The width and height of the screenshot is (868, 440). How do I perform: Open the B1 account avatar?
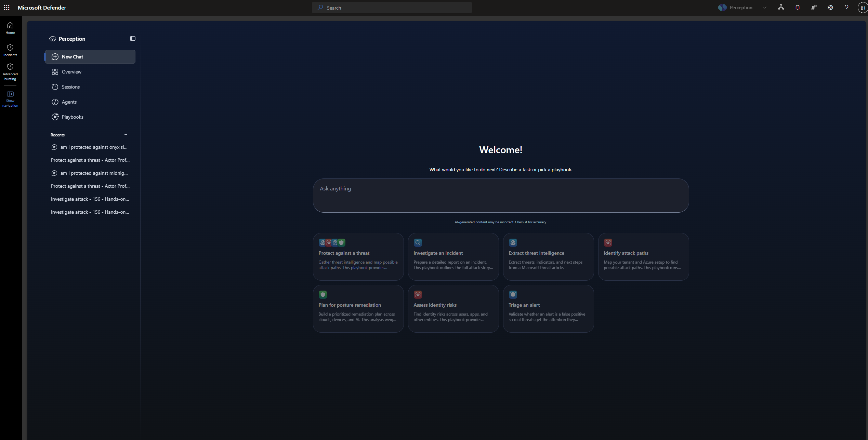click(863, 8)
